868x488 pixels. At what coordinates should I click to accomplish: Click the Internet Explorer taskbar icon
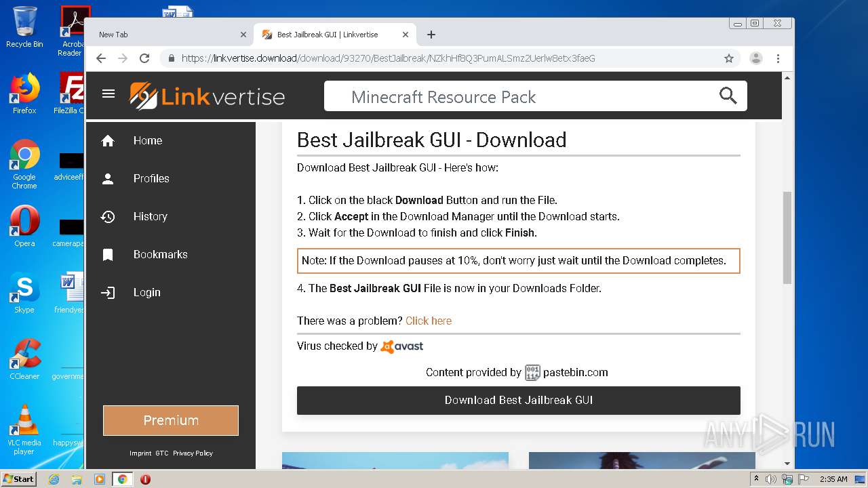coord(54,479)
